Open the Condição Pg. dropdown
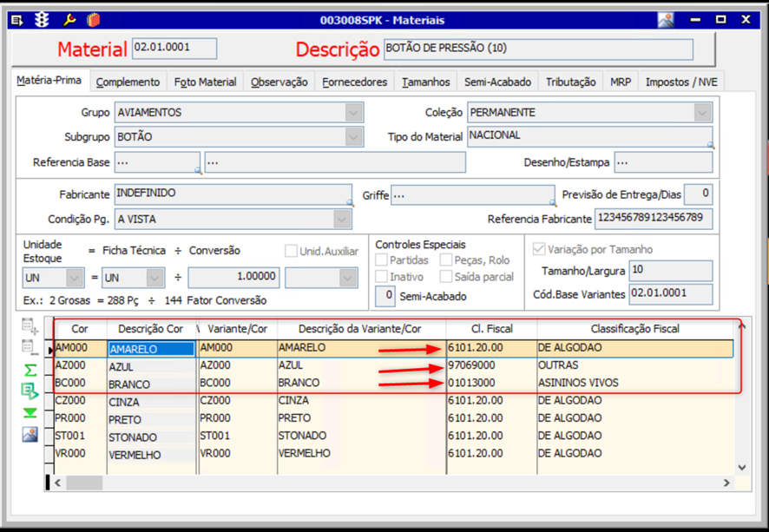The width and height of the screenshot is (769, 532). point(342,220)
